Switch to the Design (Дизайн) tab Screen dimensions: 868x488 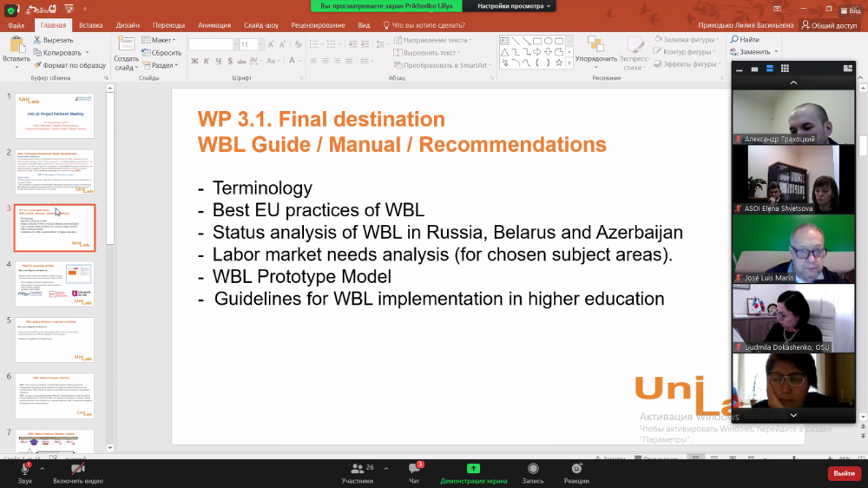tap(128, 25)
